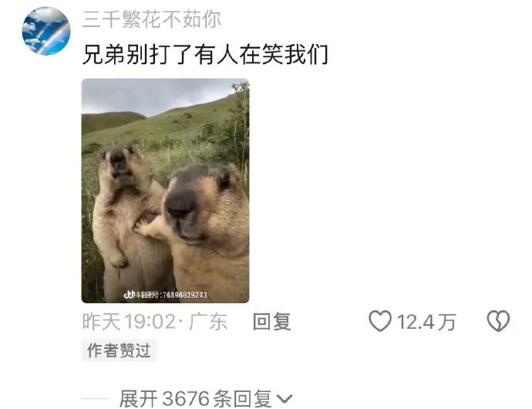Tap the timestamp 昨天19:02
Viewport: 532px width, 409px height.
coord(129,321)
